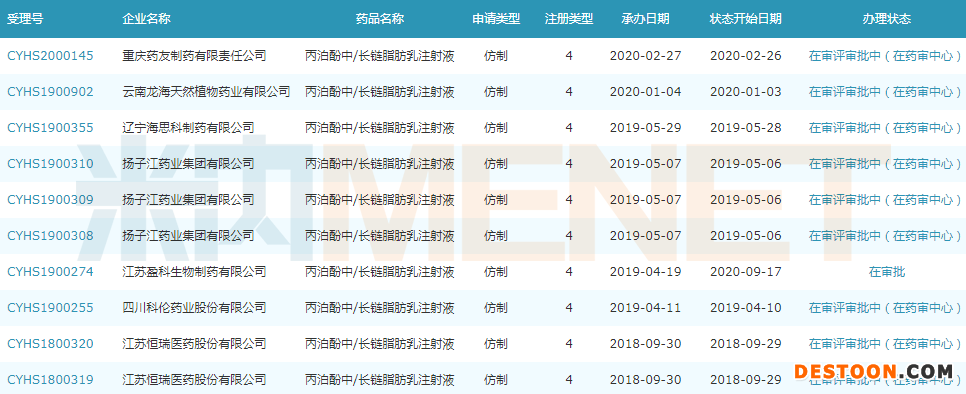Click the DESTOON.COM watermark logo

point(873,371)
